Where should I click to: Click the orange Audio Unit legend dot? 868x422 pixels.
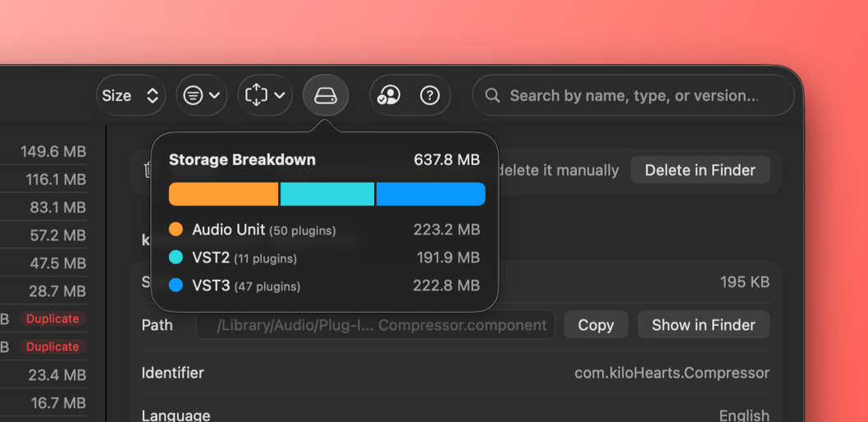pyautogui.click(x=176, y=230)
